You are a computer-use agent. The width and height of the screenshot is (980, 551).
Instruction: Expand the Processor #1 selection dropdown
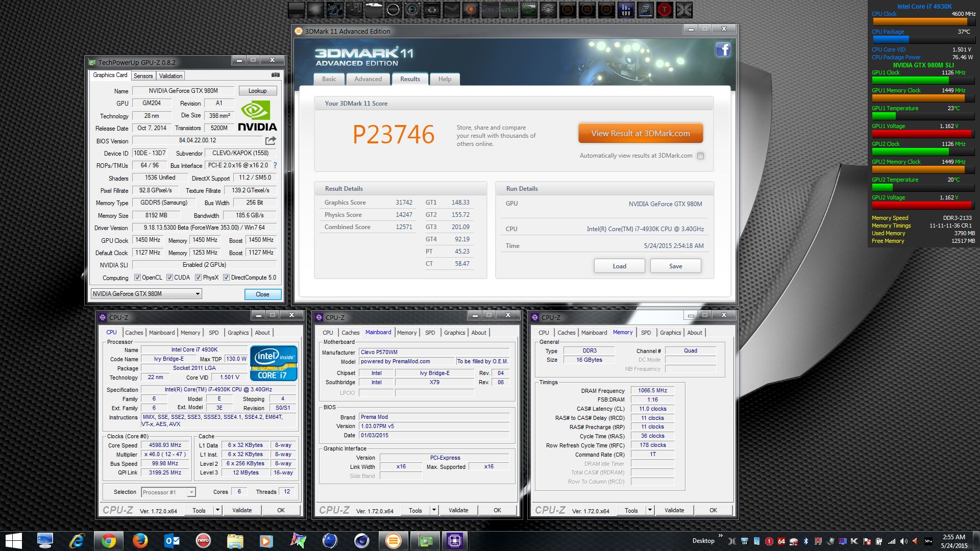pos(191,492)
